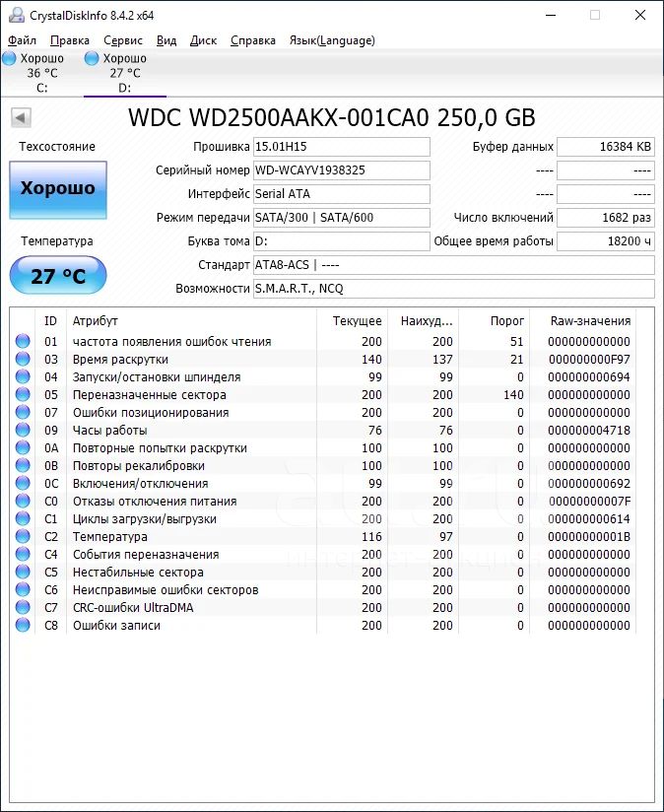Click worst value 137 in Время раскрутки row
Viewport: 664px width, 812px height.
coord(442,360)
